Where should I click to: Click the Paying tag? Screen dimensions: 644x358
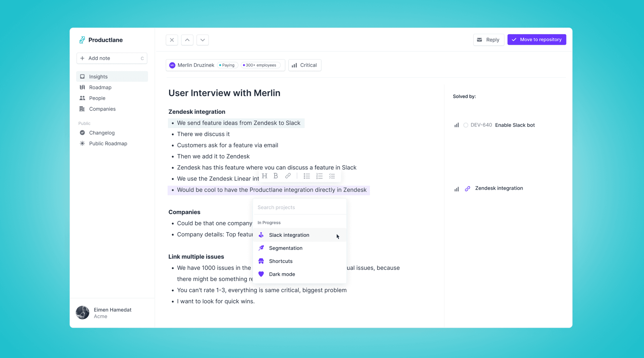click(x=227, y=65)
